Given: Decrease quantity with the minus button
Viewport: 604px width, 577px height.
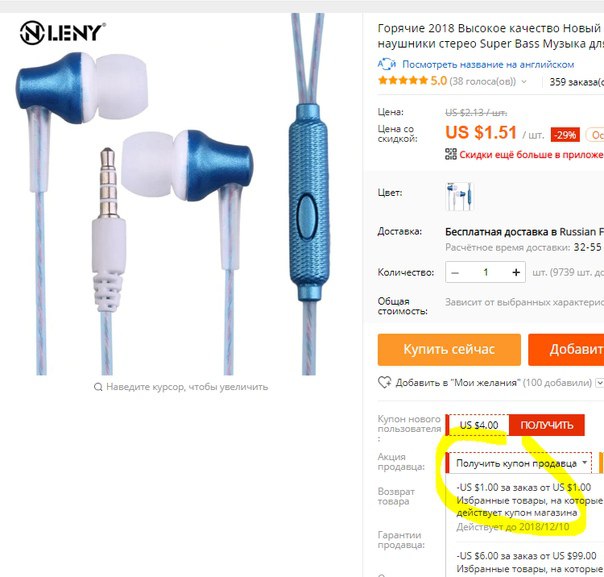Looking at the screenshot, I should [455, 272].
